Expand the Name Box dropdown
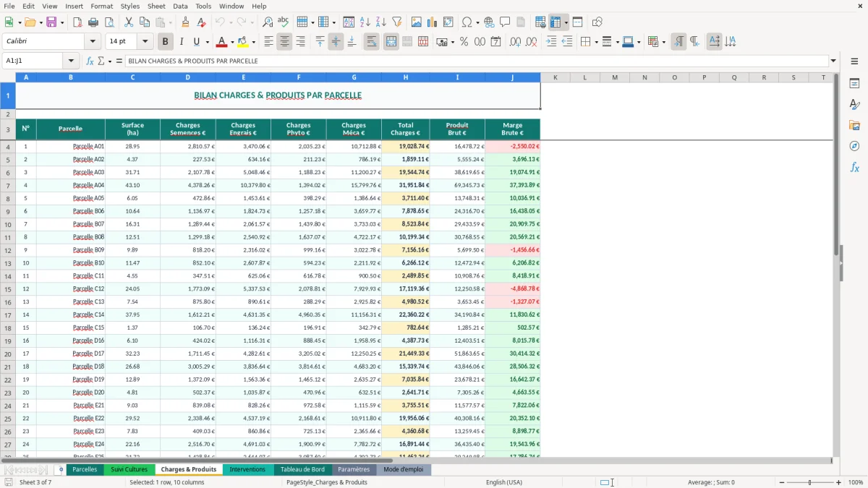 tap(71, 61)
